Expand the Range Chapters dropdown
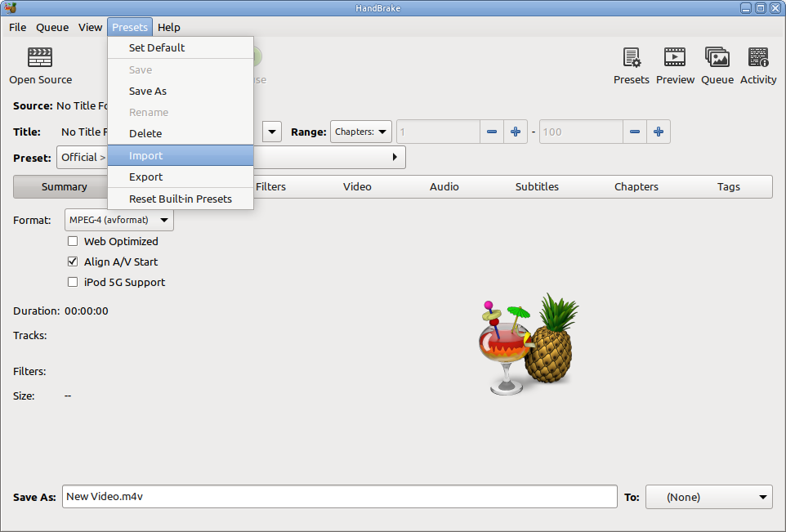 [360, 132]
